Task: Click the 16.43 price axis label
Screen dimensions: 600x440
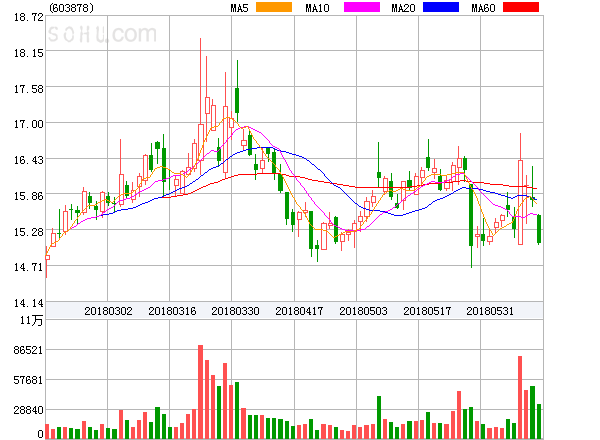Action: coord(29,160)
